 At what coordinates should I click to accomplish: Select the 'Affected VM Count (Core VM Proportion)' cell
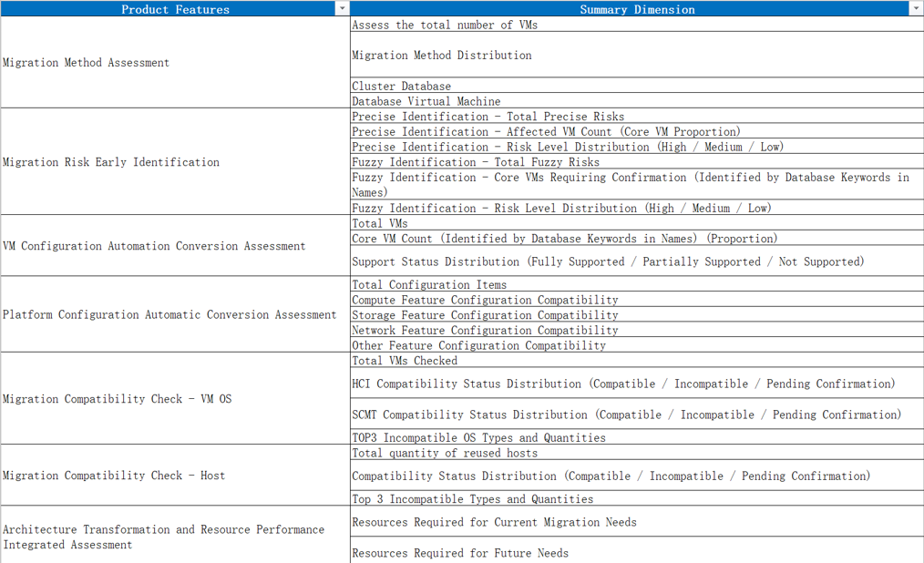(637, 131)
